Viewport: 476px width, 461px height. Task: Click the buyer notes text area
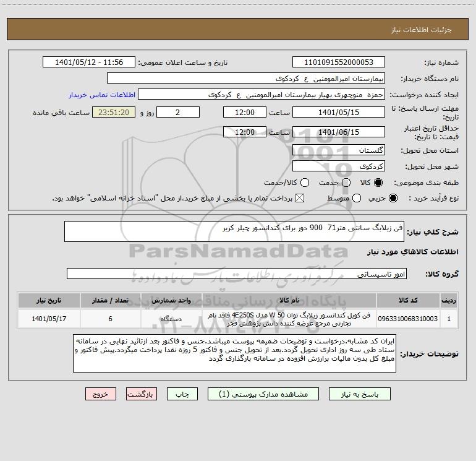234,353
